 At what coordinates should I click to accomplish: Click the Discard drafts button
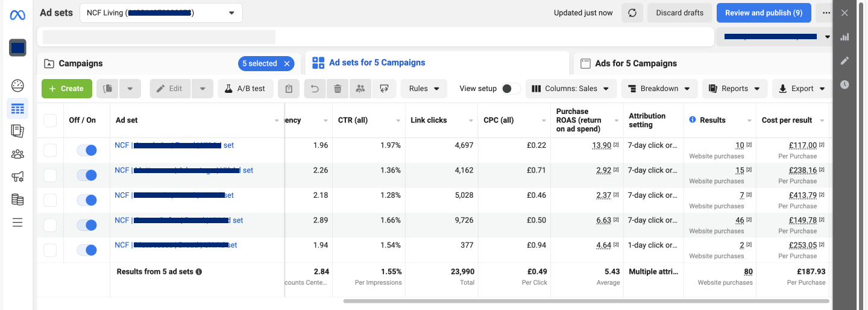point(679,13)
